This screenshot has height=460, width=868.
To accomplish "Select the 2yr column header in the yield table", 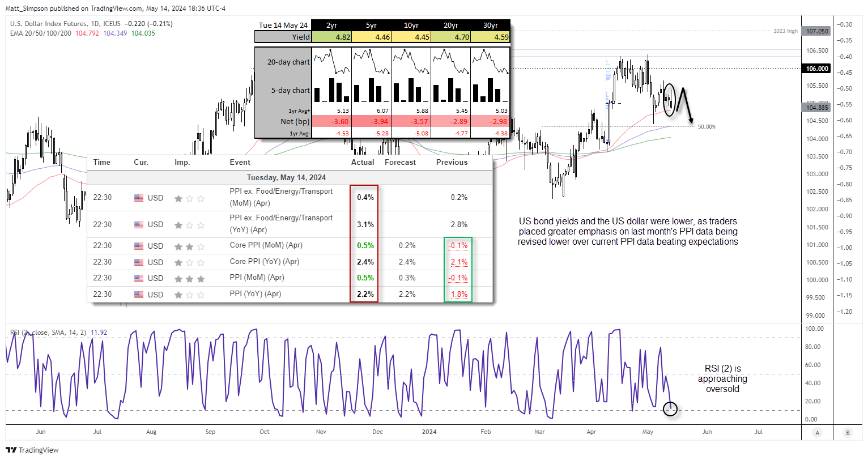I will (332, 25).
